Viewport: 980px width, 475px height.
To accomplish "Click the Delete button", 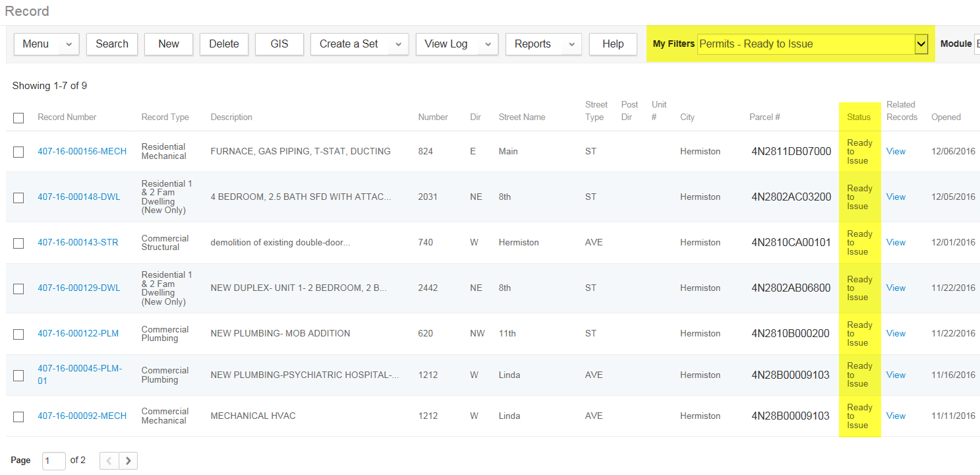I will coord(223,44).
